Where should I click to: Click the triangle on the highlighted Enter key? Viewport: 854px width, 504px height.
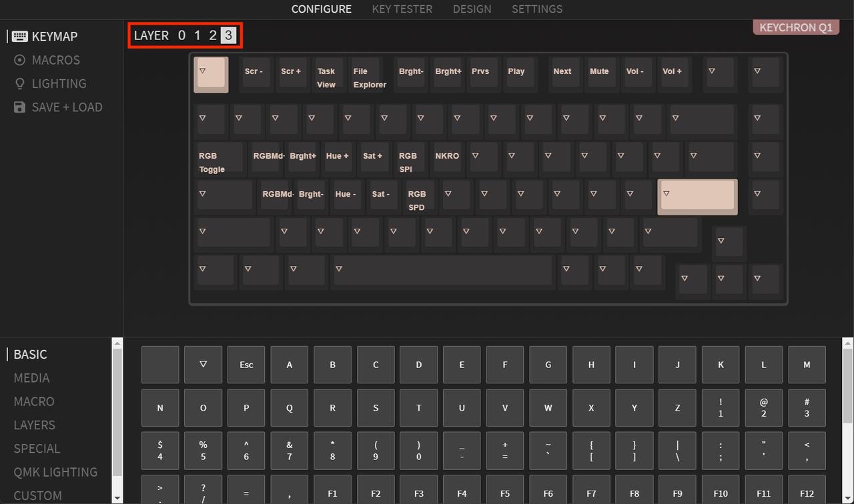[667, 193]
